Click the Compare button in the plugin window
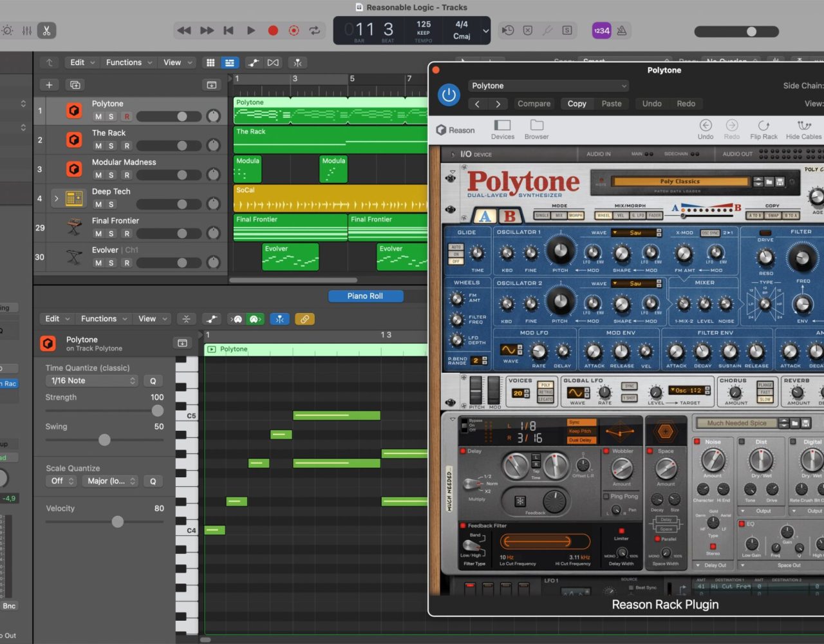The image size is (824, 644). [x=534, y=104]
